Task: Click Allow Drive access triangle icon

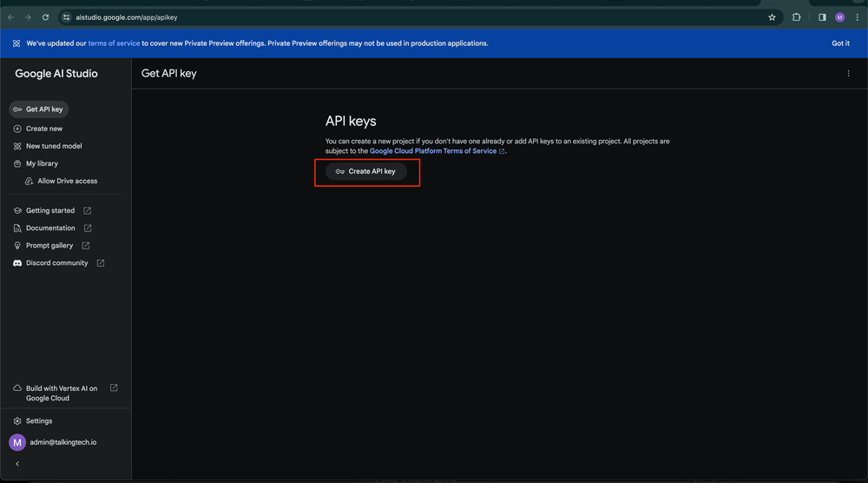Action: coord(30,182)
